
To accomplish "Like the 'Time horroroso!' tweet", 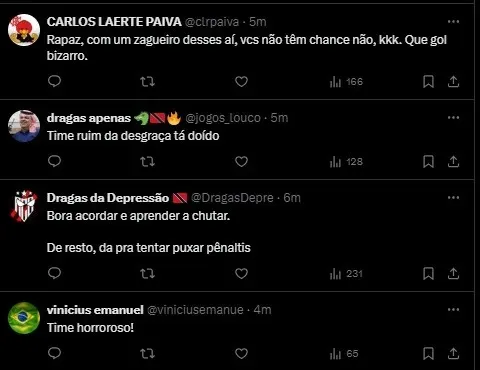I will tap(241, 353).
